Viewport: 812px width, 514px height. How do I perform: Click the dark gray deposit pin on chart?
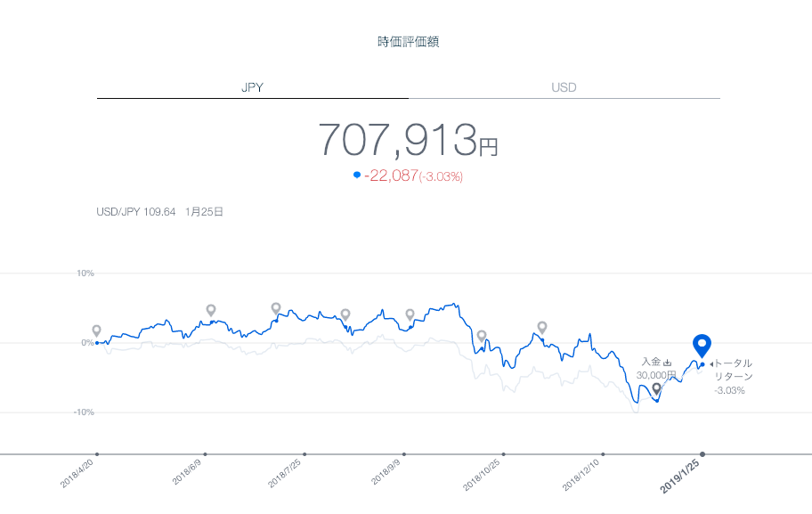pyautogui.click(x=657, y=388)
